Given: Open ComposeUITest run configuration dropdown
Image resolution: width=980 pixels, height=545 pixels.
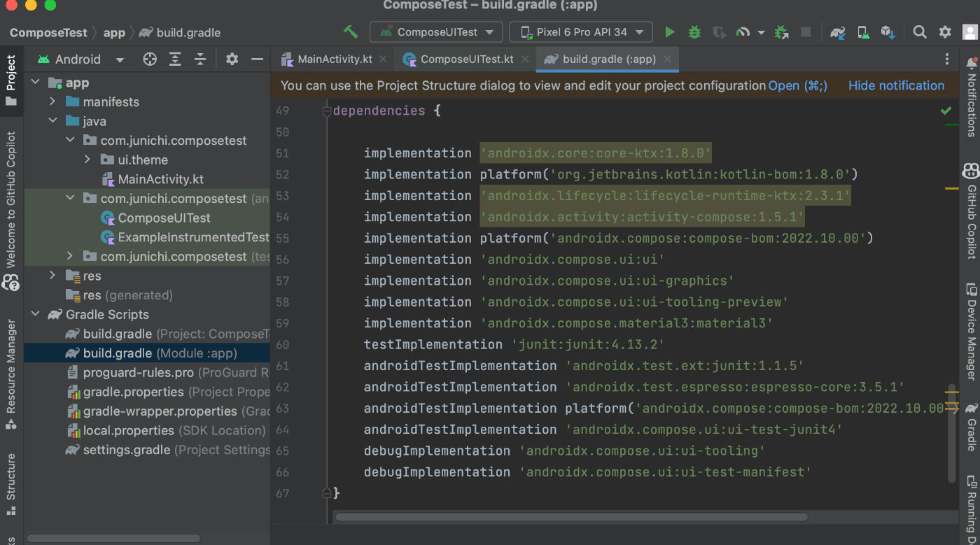Looking at the screenshot, I should (436, 31).
